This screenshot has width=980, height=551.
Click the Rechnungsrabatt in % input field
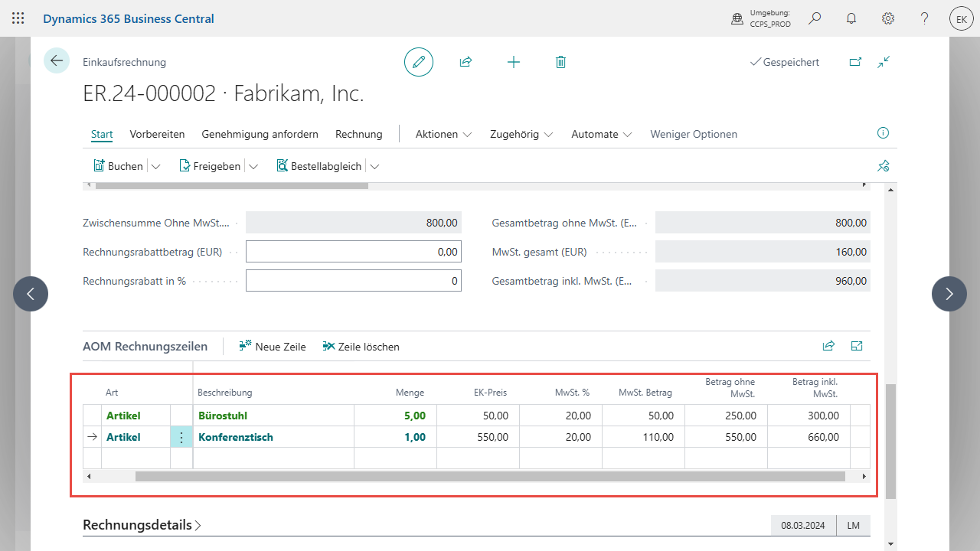pos(354,281)
